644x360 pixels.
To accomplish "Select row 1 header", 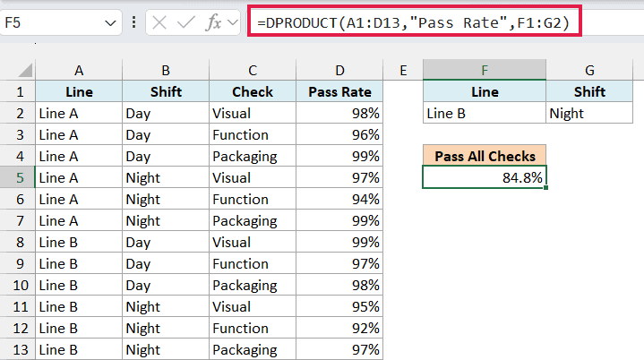I will click(20, 91).
